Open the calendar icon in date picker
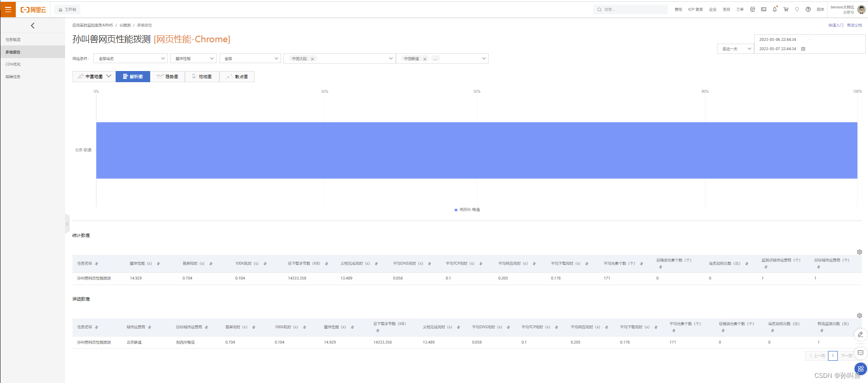 [x=803, y=49]
